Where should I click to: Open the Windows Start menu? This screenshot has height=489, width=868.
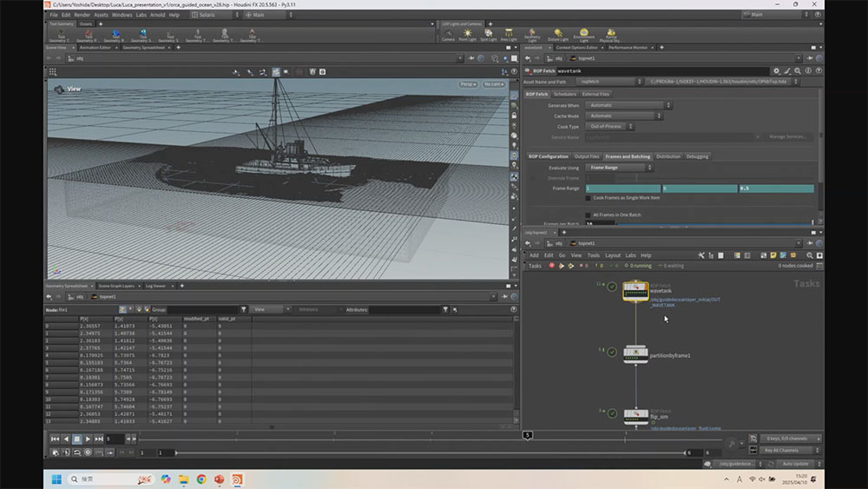click(56, 479)
